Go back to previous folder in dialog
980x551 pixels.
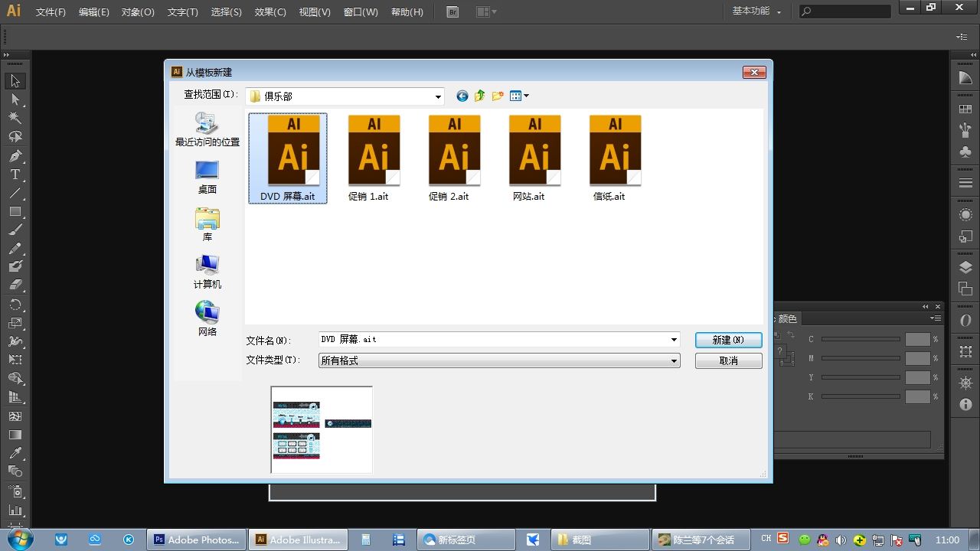(462, 96)
